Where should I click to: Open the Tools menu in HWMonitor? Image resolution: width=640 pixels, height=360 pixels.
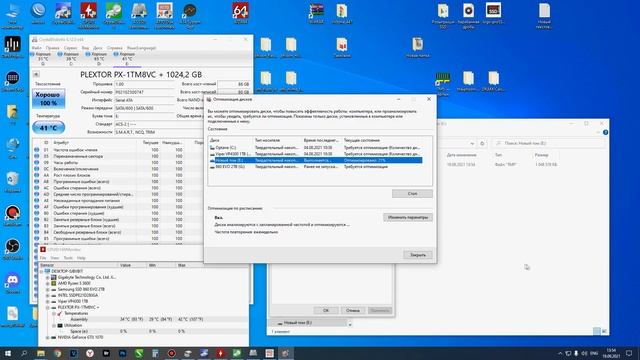click(68, 258)
